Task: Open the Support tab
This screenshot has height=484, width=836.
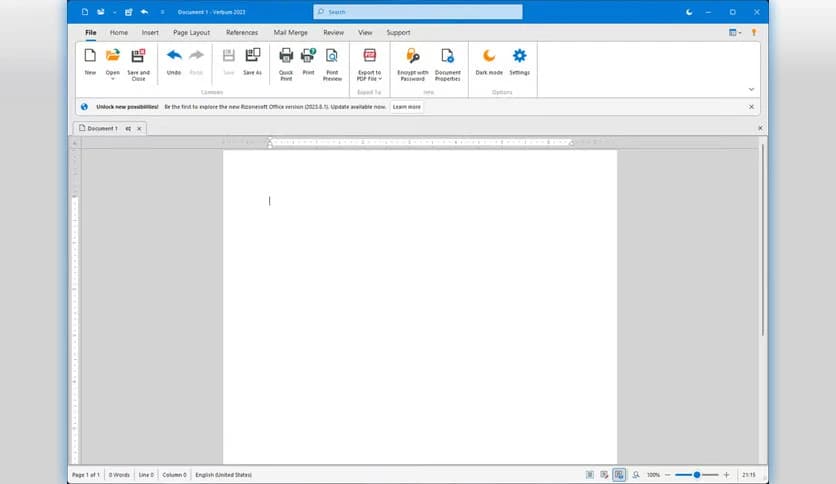Action: pyautogui.click(x=398, y=33)
